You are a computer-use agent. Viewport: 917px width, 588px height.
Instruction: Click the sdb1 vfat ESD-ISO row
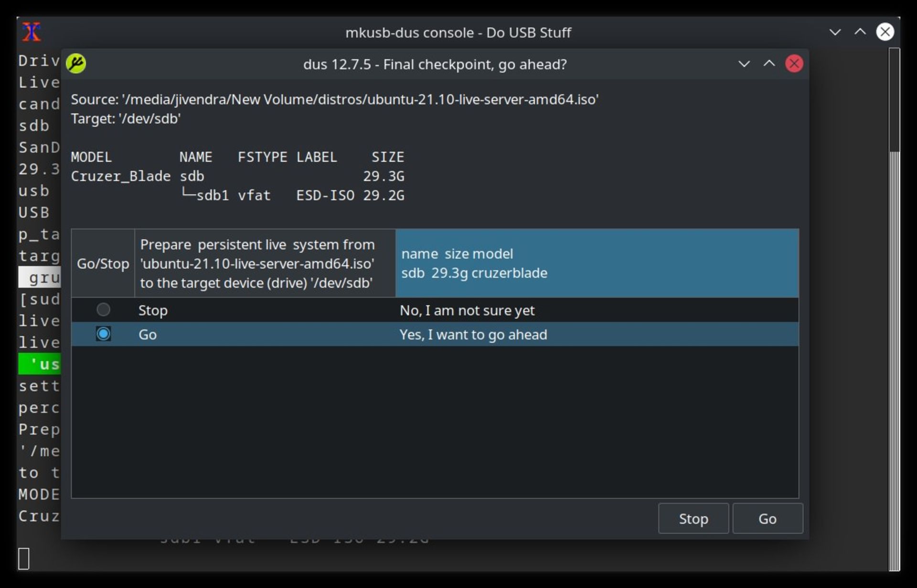292,195
